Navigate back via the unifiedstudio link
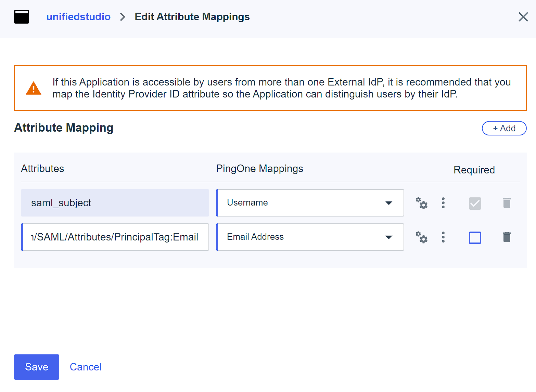 click(x=78, y=16)
